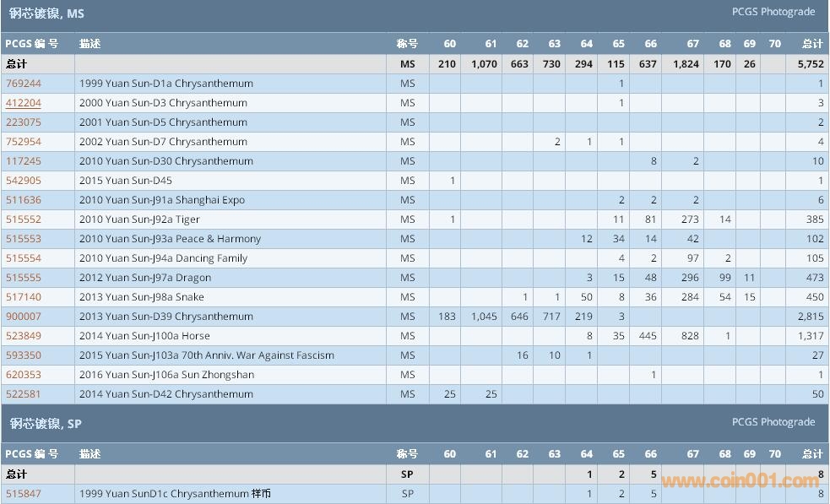The width and height of the screenshot is (830, 504).
Task: Open PCGS number 223075 entry
Action: click(x=24, y=122)
